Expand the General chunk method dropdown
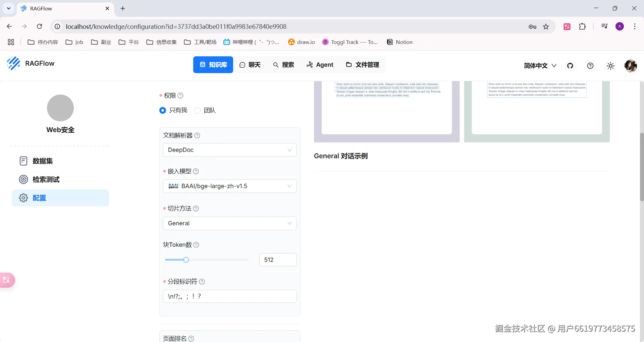 pyautogui.click(x=230, y=223)
